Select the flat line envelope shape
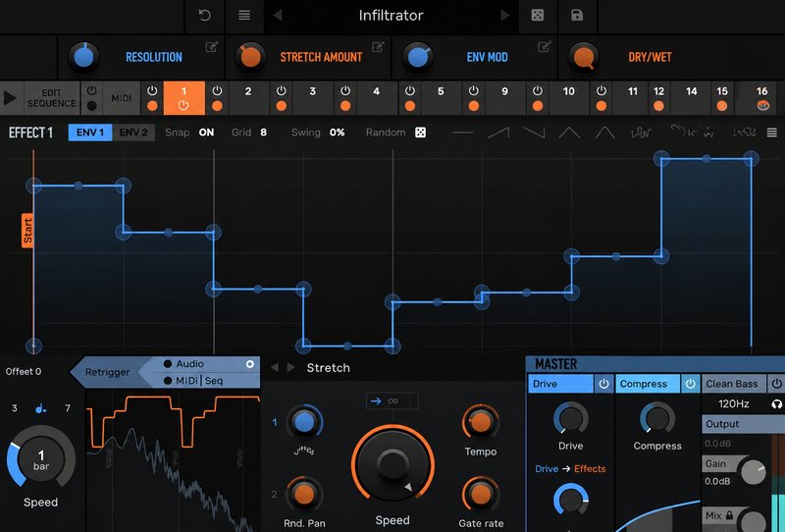The width and height of the screenshot is (785, 532). pos(462,133)
